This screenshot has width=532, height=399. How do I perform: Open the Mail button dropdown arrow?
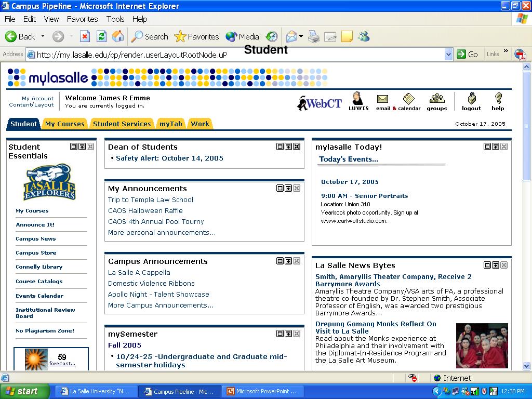[301, 36]
